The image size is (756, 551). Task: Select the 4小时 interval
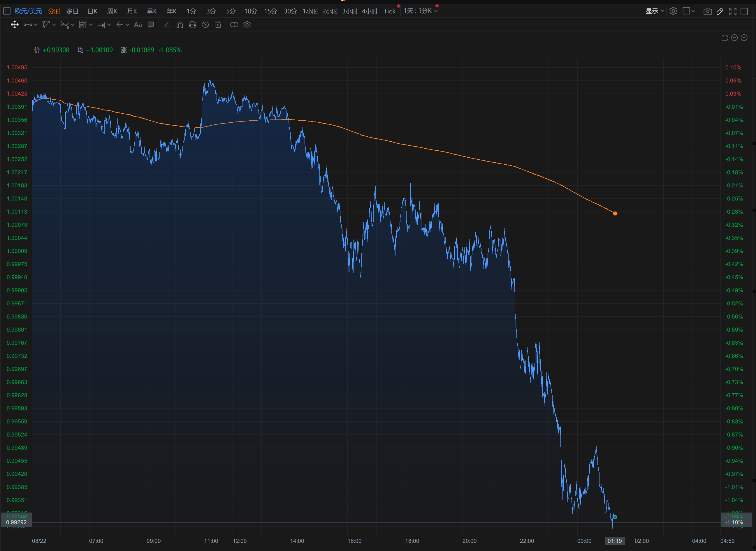pos(370,11)
